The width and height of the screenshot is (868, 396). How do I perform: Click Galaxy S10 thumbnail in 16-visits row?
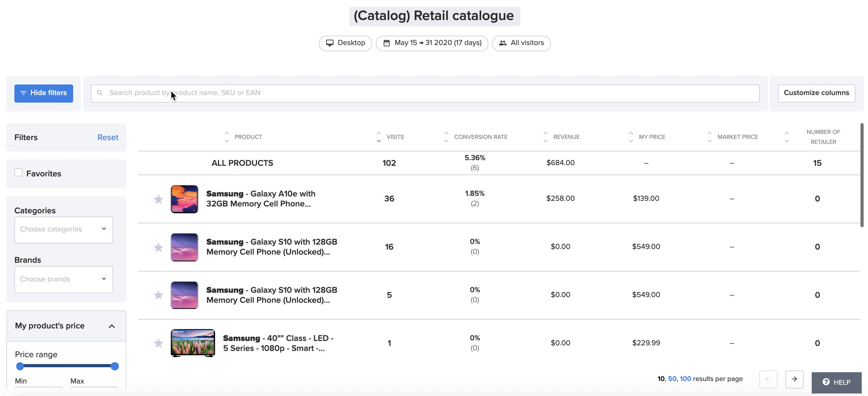click(184, 247)
